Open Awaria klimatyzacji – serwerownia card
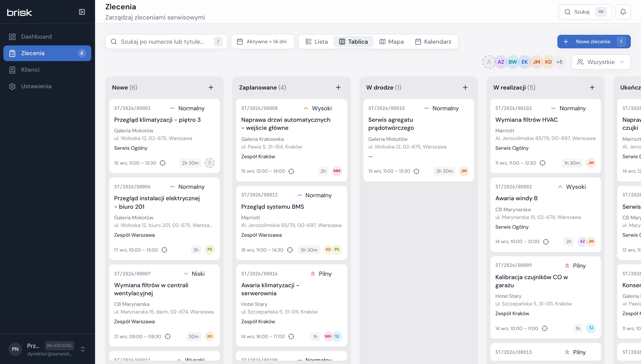This screenshot has width=641, height=364. point(270,289)
